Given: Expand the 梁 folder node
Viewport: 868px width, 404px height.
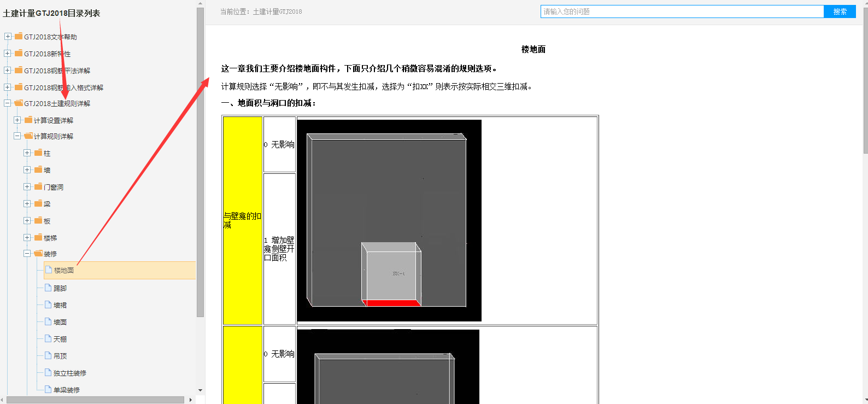Looking at the screenshot, I should 27,204.
